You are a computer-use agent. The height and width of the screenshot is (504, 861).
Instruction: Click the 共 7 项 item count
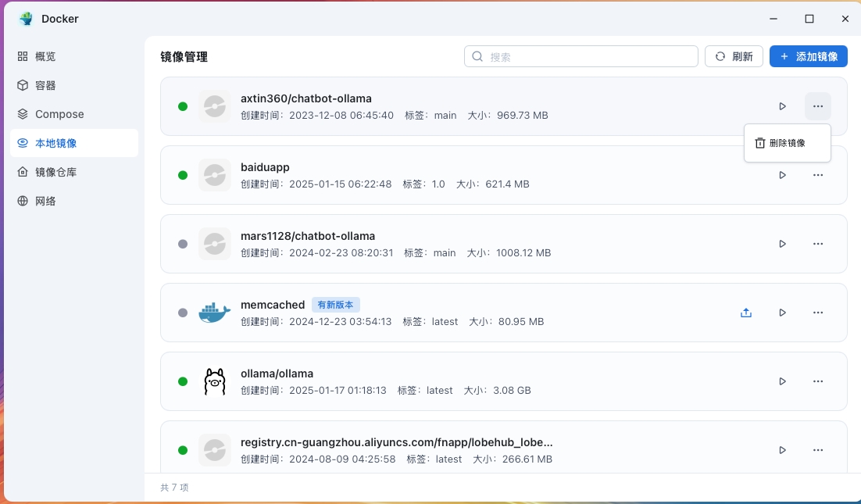[174, 488]
